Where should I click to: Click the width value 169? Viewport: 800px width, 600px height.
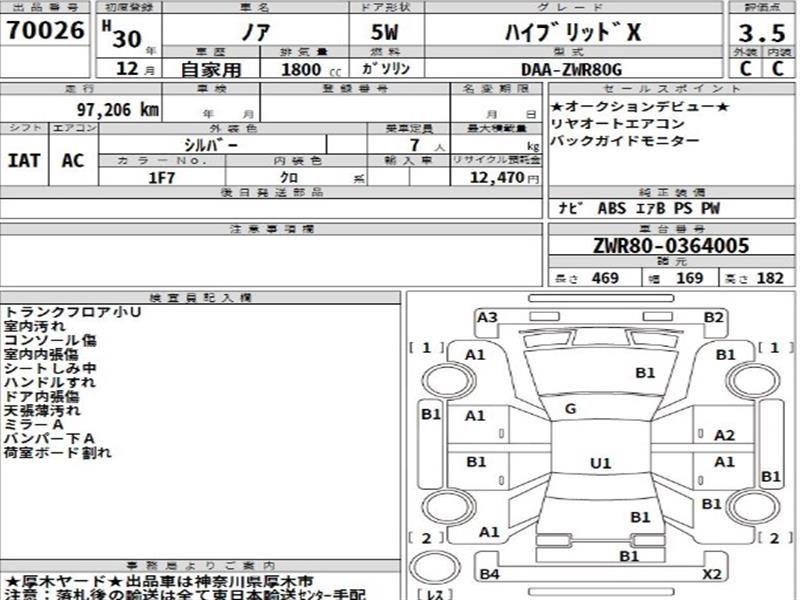tap(689, 278)
